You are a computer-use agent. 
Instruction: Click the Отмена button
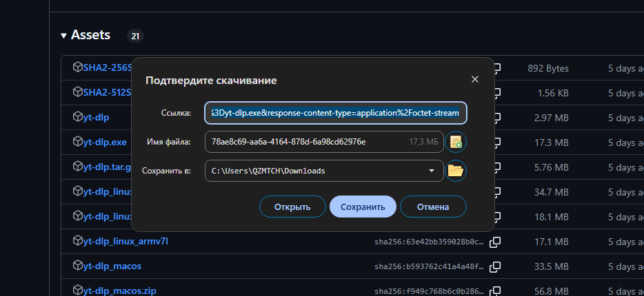[x=433, y=207]
